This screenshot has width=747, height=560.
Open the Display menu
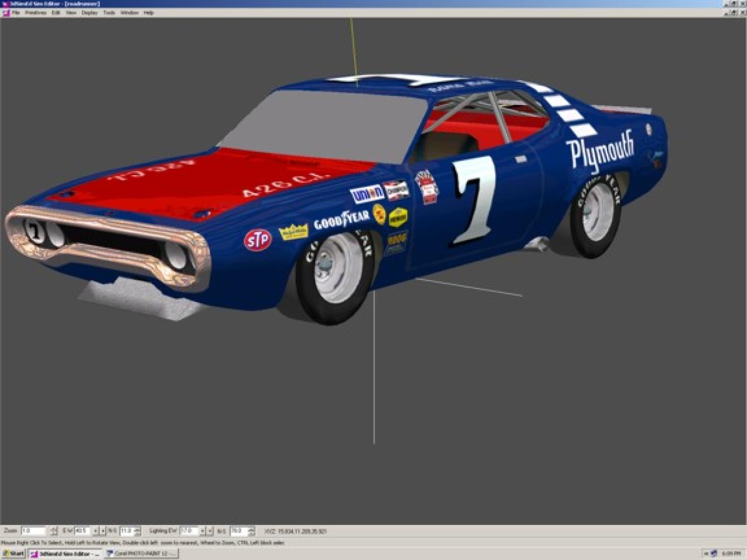(89, 12)
